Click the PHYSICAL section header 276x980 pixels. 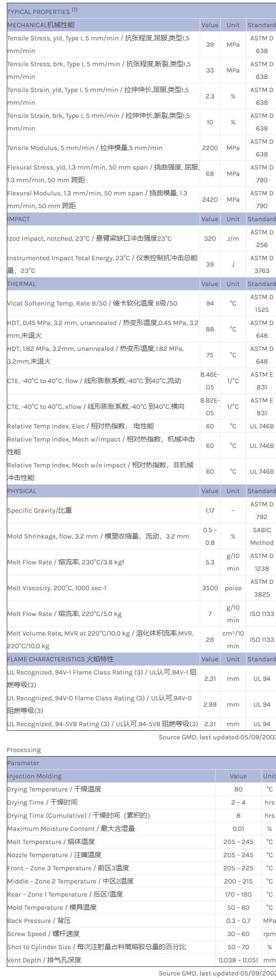click(x=22, y=491)
